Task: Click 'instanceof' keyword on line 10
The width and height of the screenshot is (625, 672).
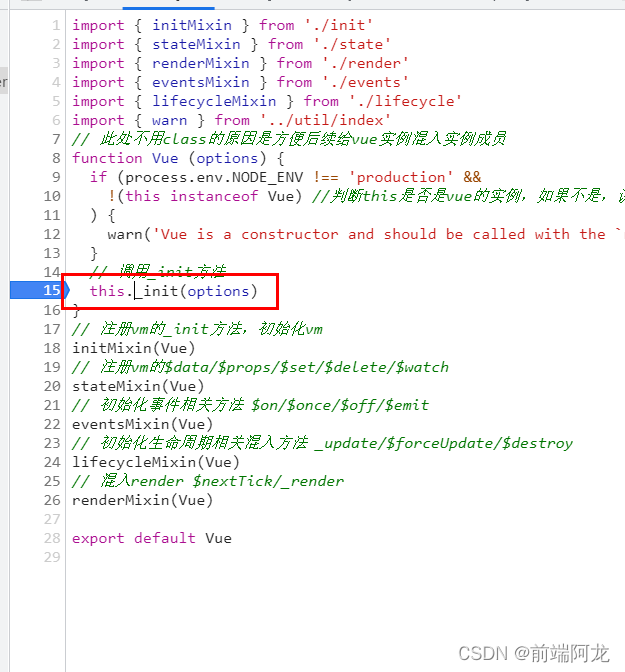Action: 214,196
